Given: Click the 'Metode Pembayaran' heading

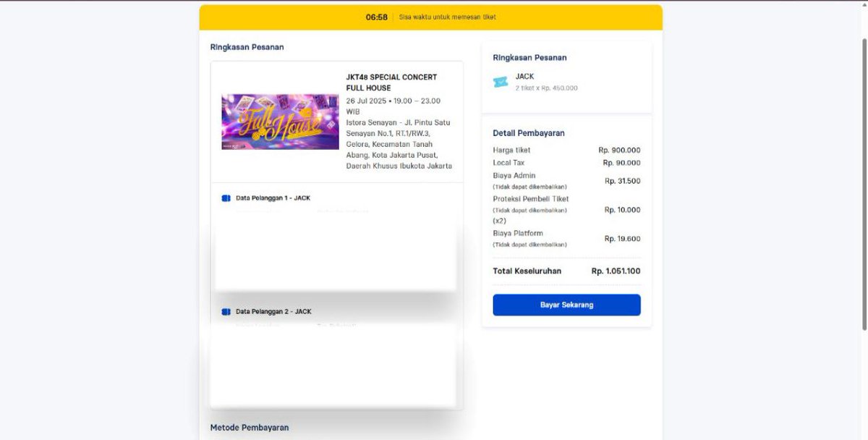Looking at the screenshot, I should click(x=250, y=428).
